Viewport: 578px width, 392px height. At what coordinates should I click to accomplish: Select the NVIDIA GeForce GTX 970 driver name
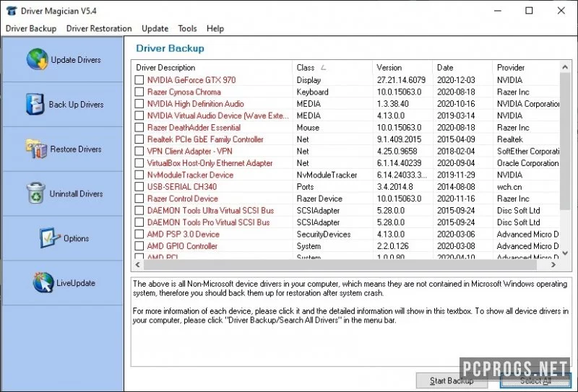191,80
